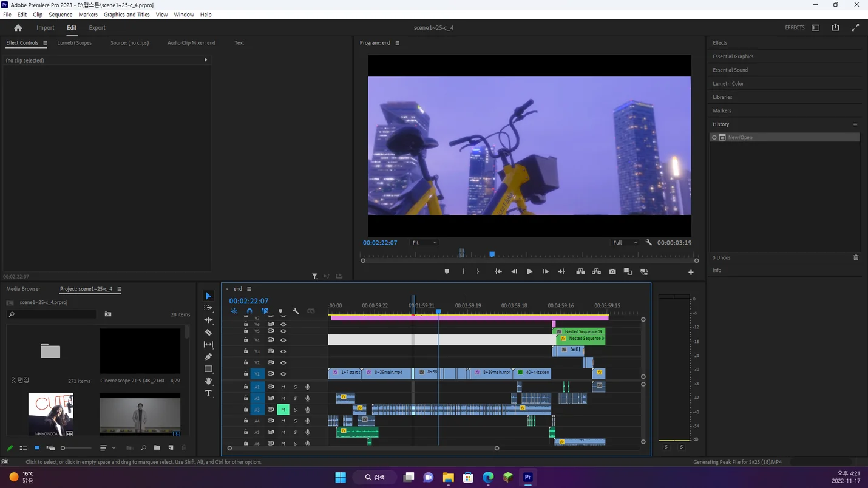Select the Type tool
This screenshot has width=868, height=488.
point(208,394)
